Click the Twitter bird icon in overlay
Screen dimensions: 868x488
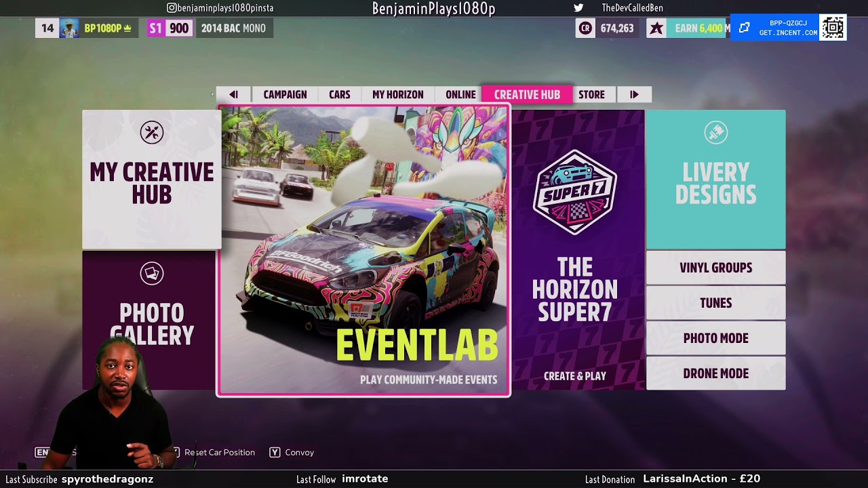pyautogui.click(x=578, y=8)
